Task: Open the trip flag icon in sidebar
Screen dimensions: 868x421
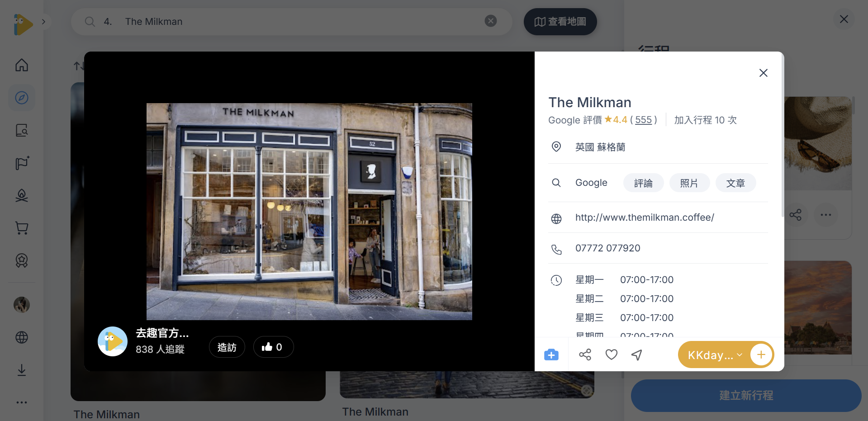Action: [x=21, y=163]
